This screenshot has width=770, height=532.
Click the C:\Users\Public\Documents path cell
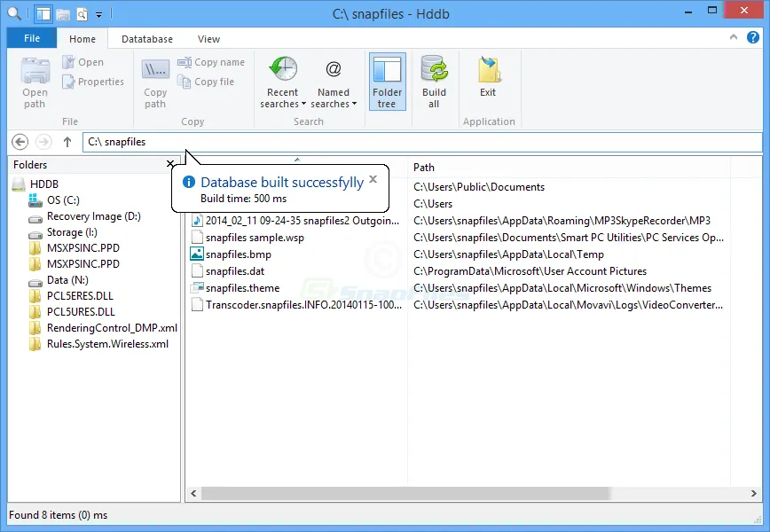479,187
